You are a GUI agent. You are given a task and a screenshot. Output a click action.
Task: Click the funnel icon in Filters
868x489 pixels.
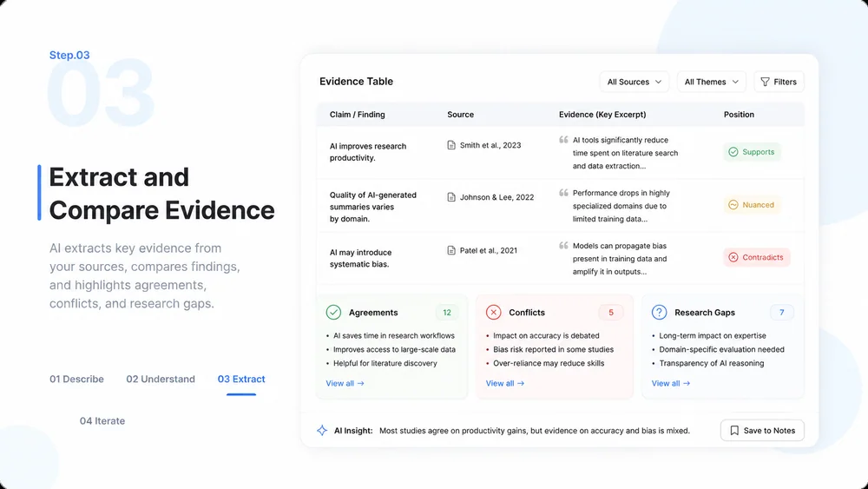click(765, 82)
